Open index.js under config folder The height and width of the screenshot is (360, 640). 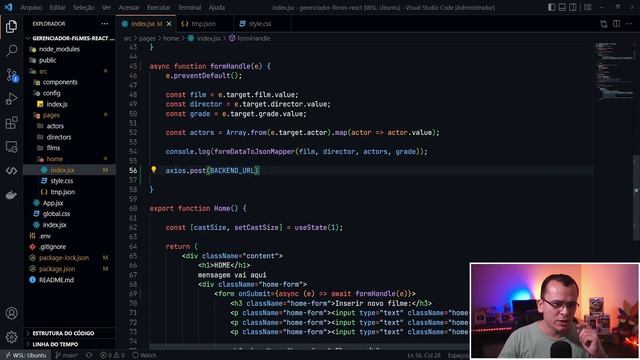coord(69,104)
